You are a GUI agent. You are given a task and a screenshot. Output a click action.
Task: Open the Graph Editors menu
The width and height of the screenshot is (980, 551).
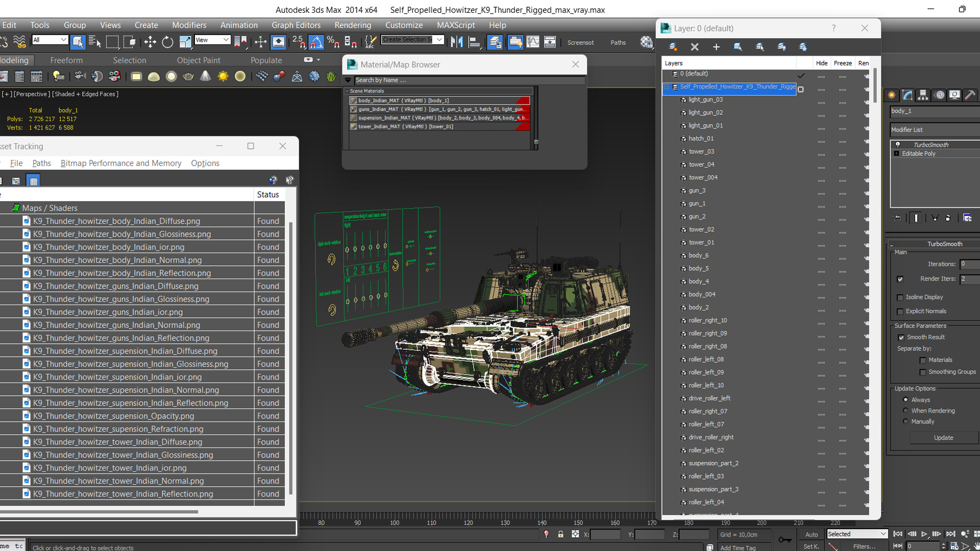coord(296,25)
